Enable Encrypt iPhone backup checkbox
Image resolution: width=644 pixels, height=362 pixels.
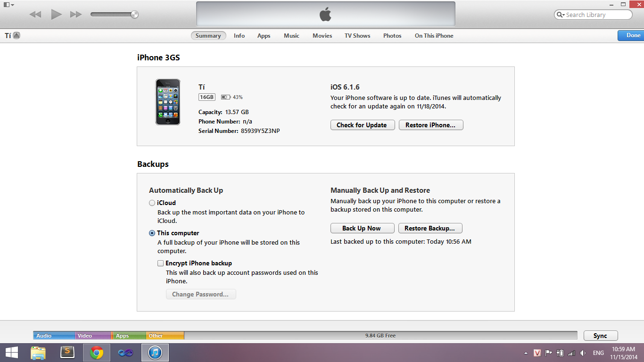click(x=161, y=263)
